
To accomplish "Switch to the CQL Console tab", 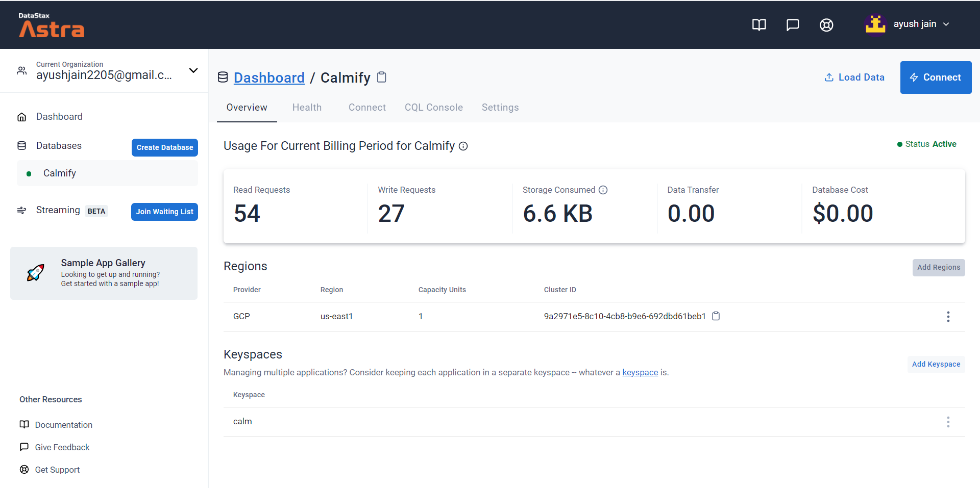I will pyautogui.click(x=434, y=108).
